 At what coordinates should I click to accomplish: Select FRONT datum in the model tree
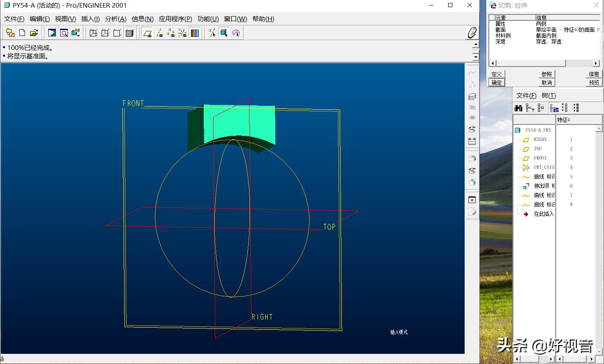tap(540, 158)
